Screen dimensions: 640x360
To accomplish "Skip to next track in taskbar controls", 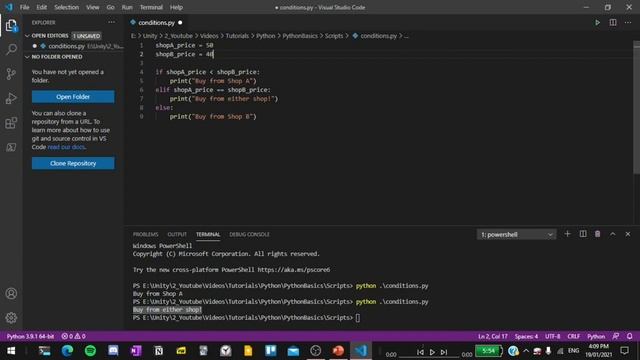I will (x=444, y=352).
